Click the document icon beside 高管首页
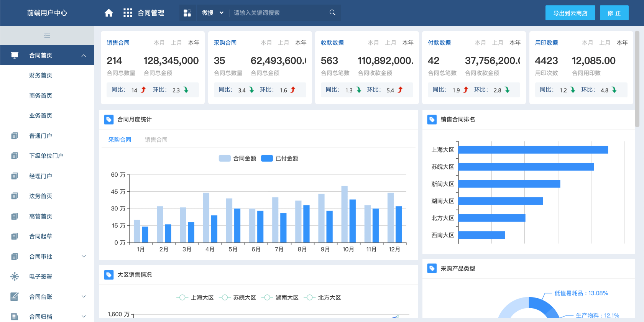Image resolution: width=644 pixels, height=322 pixels. [15, 216]
